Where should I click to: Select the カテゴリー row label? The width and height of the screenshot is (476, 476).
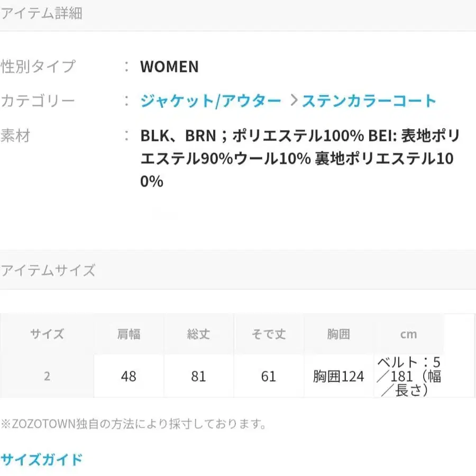pos(39,100)
